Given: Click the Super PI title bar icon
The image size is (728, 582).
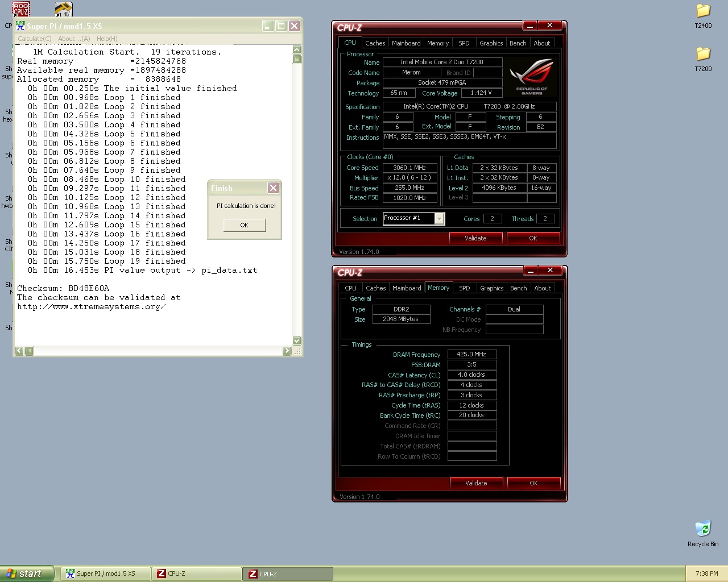Looking at the screenshot, I should (20, 26).
